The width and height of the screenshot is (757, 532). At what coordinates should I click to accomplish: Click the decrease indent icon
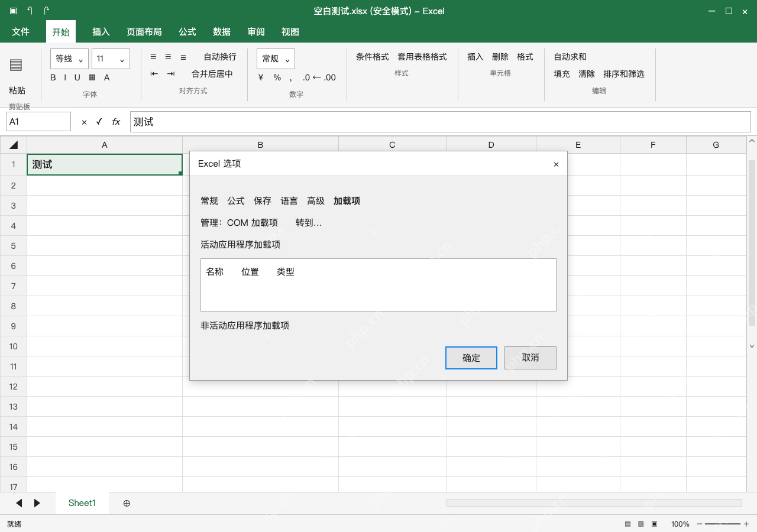pos(154,74)
